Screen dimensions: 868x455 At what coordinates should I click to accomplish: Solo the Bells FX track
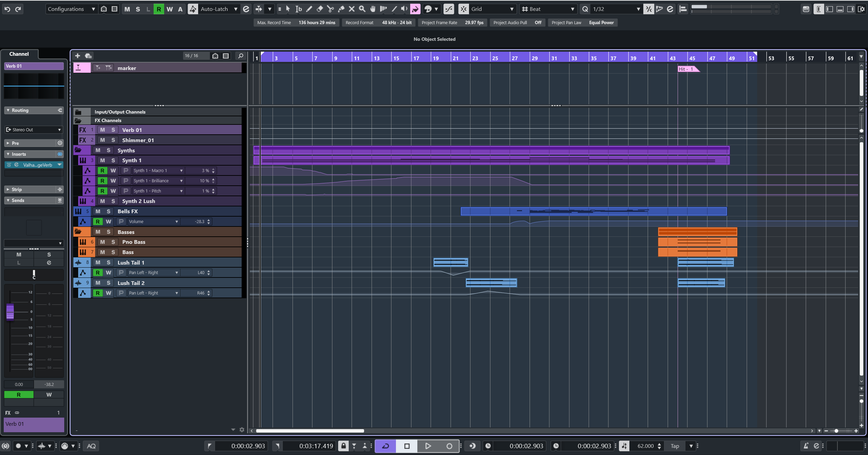tap(108, 211)
